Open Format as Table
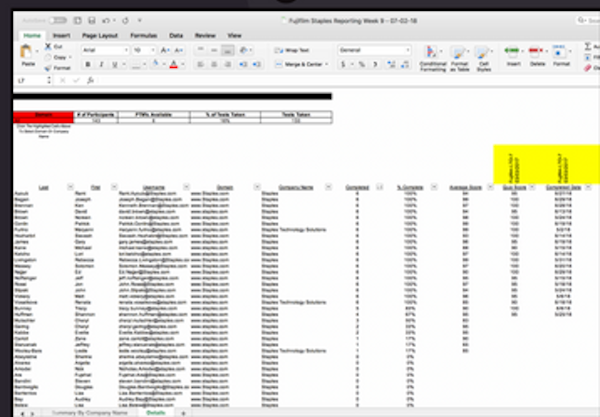The width and height of the screenshot is (600, 417). (x=459, y=58)
